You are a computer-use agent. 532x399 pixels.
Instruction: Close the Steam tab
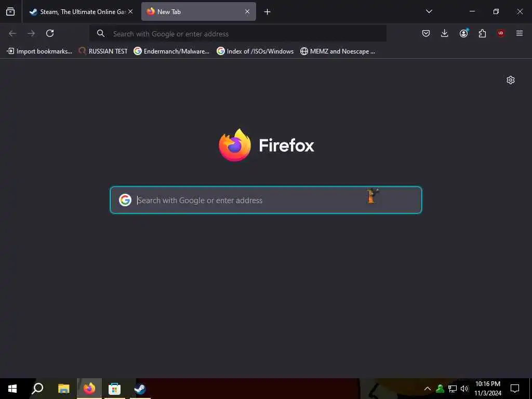130,11
